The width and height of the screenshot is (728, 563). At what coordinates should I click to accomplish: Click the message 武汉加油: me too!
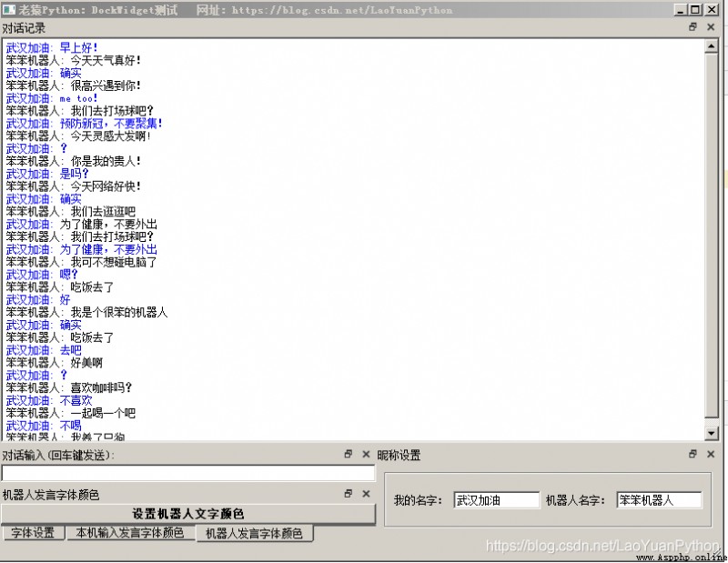[x=52, y=98]
